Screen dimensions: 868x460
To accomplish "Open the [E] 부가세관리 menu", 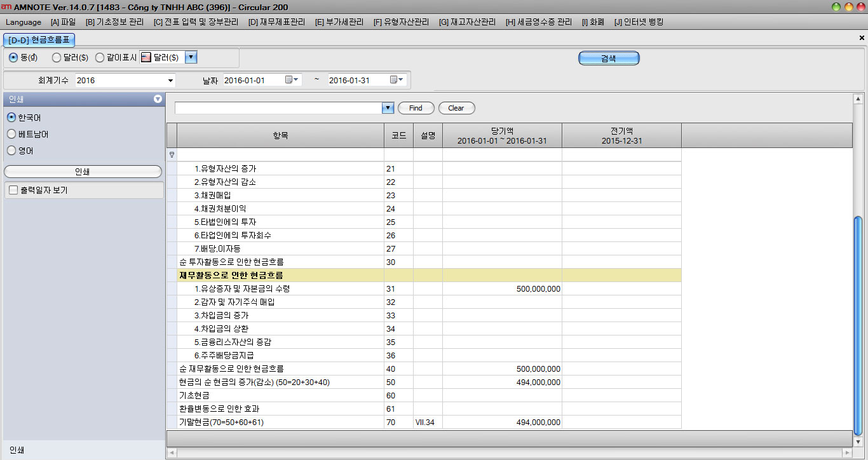I will pyautogui.click(x=339, y=22).
